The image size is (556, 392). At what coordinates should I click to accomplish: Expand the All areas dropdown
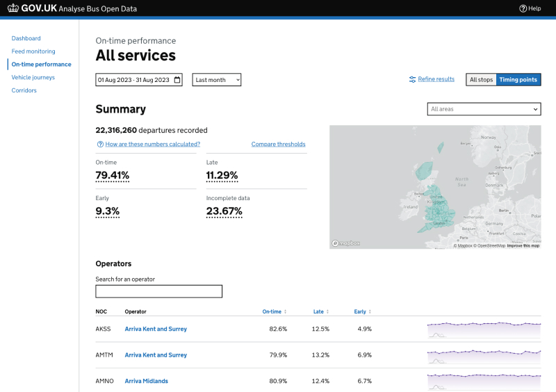pos(484,109)
